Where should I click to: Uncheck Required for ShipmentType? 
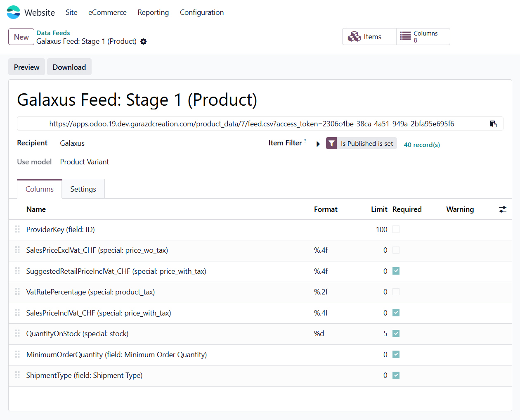click(396, 375)
